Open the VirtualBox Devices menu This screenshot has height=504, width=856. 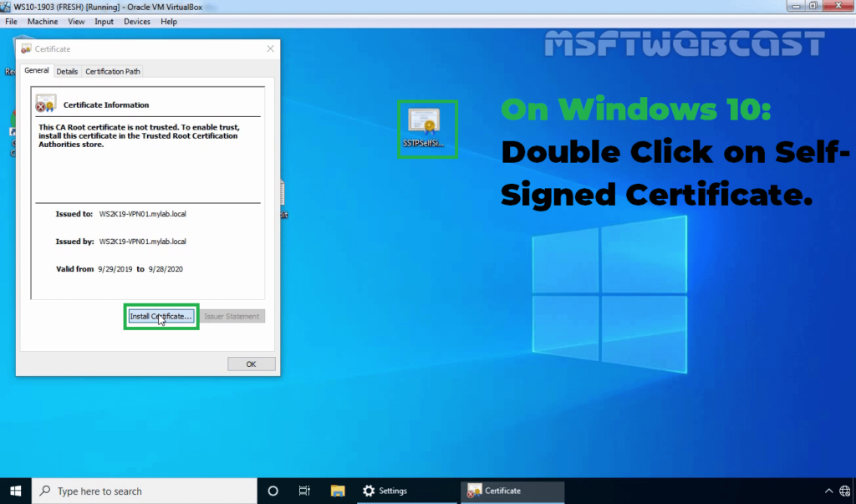pos(137,21)
